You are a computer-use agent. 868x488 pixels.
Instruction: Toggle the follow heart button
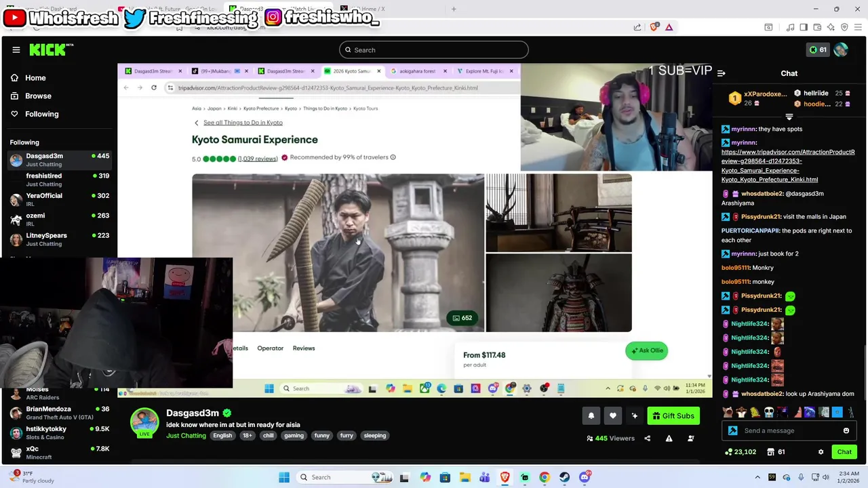coord(613,416)
